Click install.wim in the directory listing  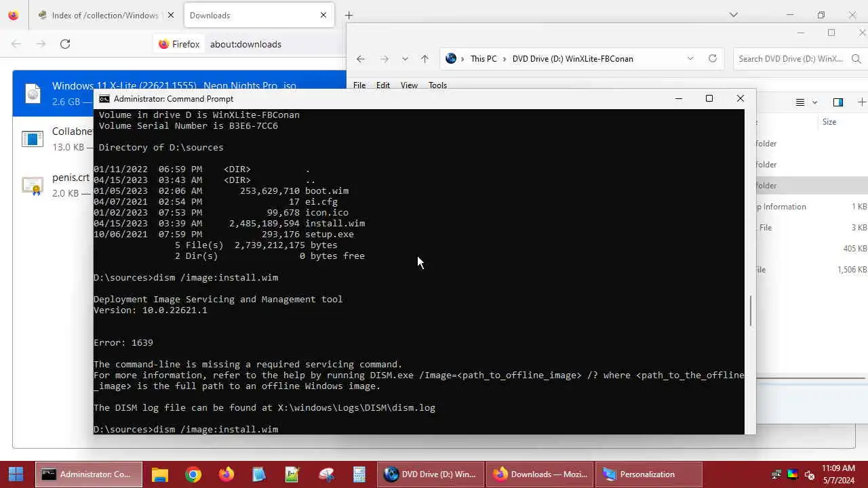pyautogui.click(x=335, y=223)
